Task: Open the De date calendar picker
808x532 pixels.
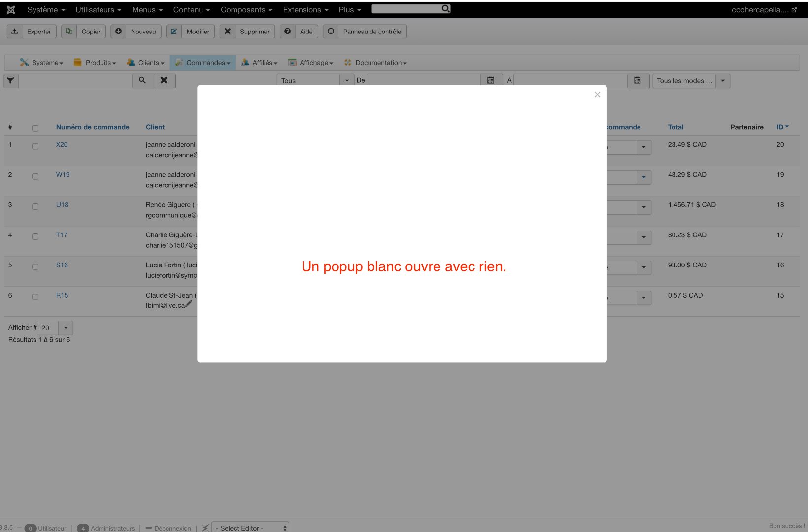Action: click(491, 80)
